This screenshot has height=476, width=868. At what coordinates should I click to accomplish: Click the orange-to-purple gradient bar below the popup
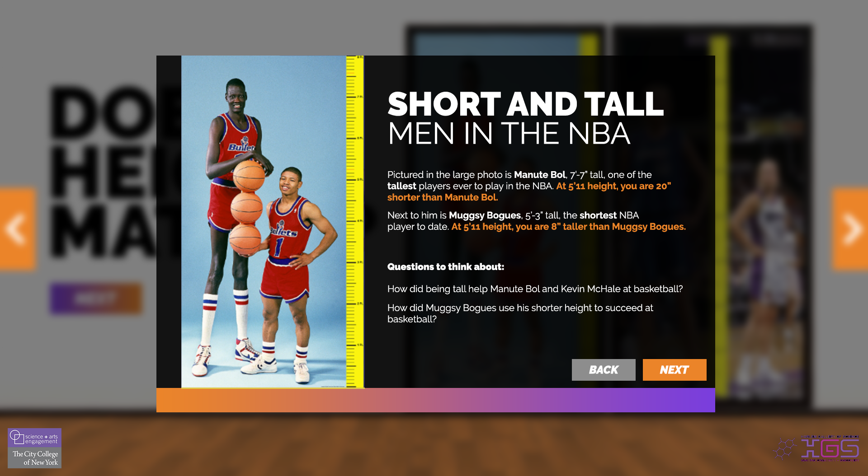click(x=435, y=400)
